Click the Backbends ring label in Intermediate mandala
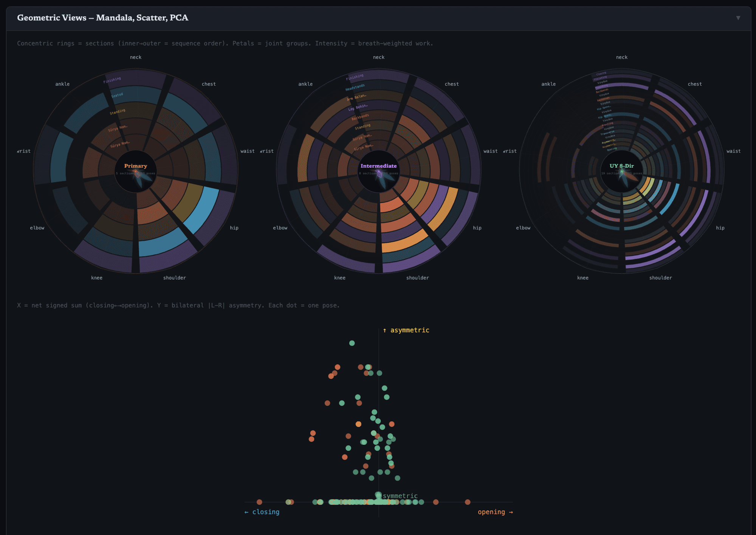The height and width of the screenshot is (535, 756). [360, 117]
